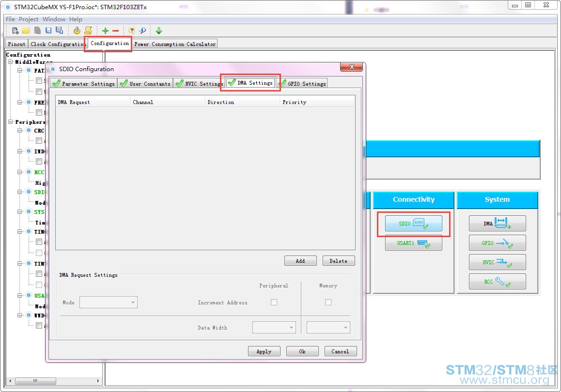Collapse the CRC tree node
The height and width of the screenshot is (392, 561).
pyautogui.click(x=20, y=131)
